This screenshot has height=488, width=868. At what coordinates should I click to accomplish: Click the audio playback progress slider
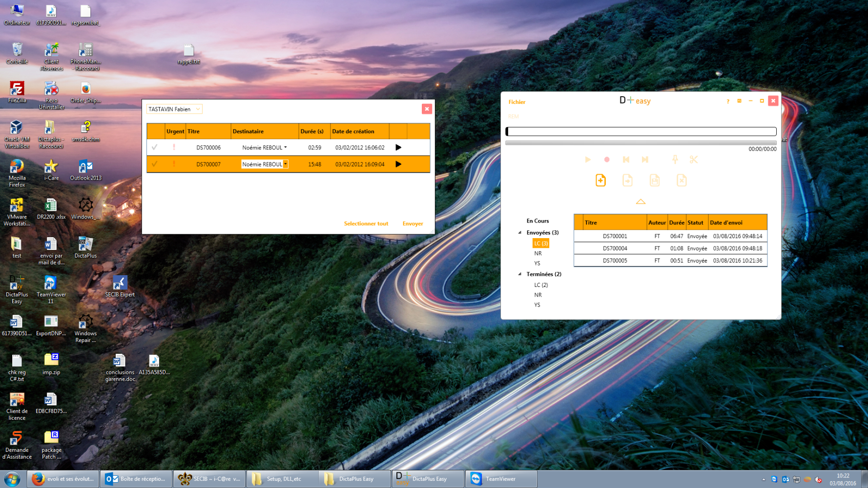(641, 143)
